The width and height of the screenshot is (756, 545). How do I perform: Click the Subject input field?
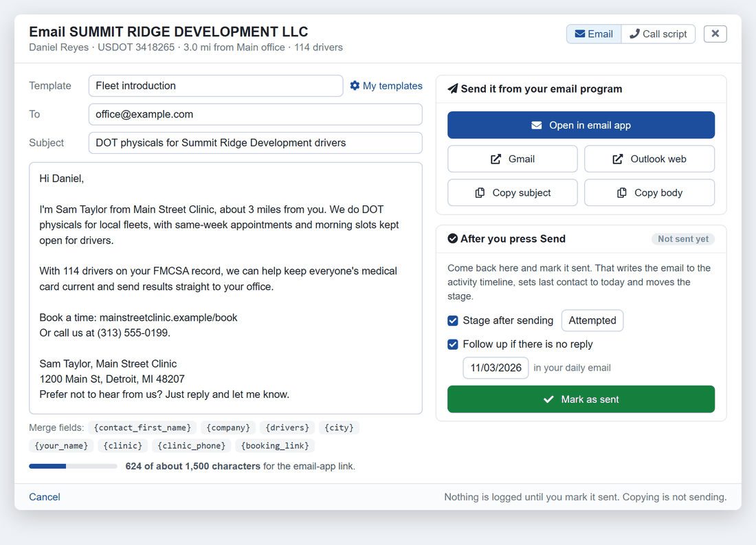[255, 143]
